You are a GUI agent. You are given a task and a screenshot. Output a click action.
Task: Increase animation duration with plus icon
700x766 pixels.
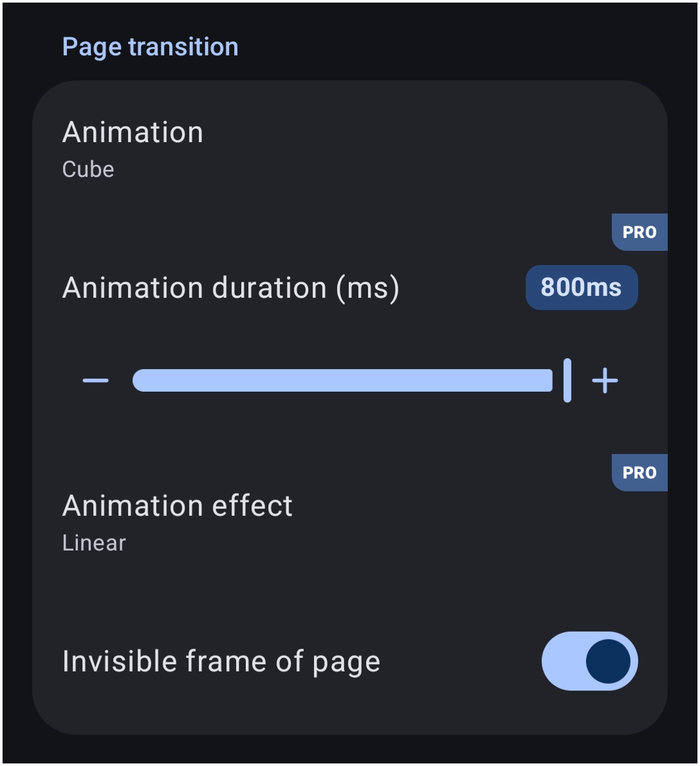pyautogui.click(x=605, y=380)
